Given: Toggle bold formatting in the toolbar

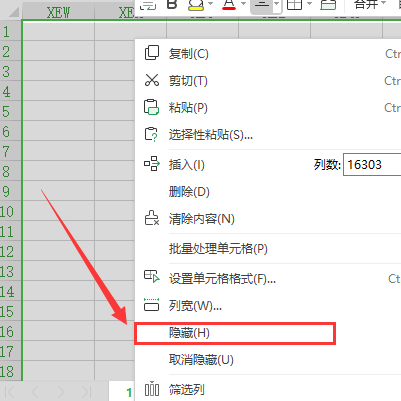Looking at the screenshot, I should 172,4.
